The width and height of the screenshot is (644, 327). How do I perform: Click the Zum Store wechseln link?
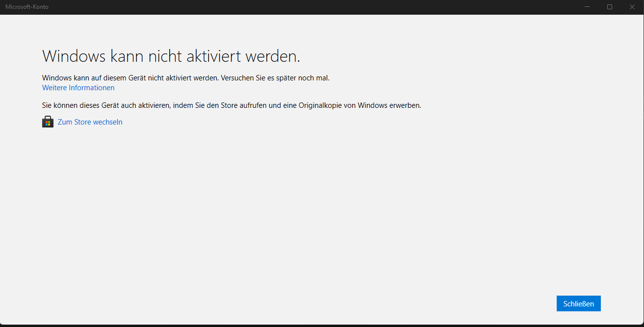[x=90, y=122]
